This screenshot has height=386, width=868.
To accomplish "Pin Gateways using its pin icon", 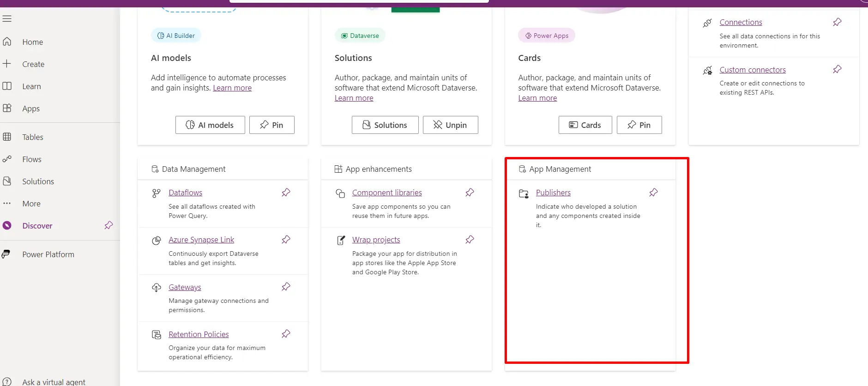I will pyautogui.click(x=286, y=287).
